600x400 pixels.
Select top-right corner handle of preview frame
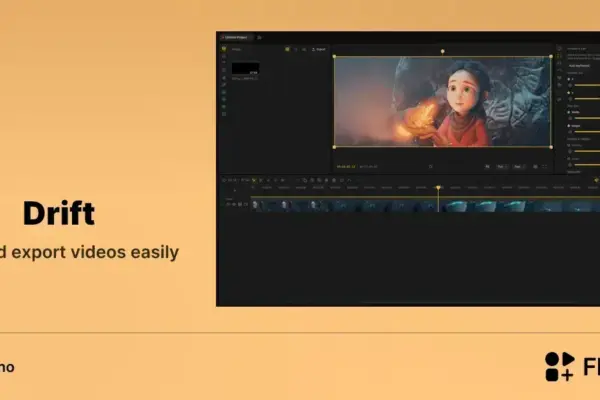551,57
